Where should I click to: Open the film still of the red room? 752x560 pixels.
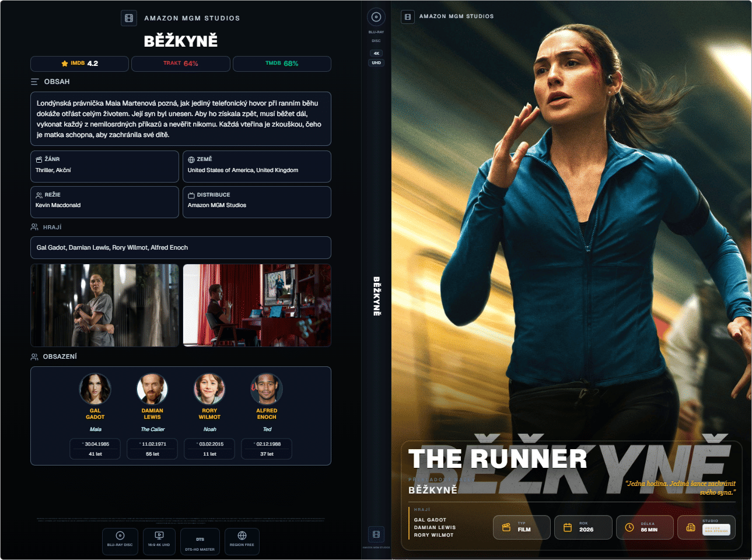coord(257,305)
